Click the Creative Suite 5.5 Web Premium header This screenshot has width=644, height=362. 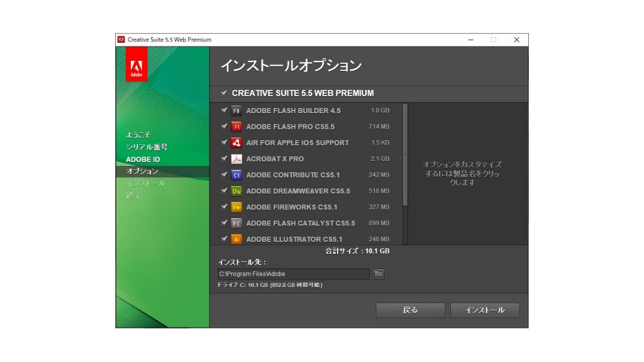(x=303, y=93)
